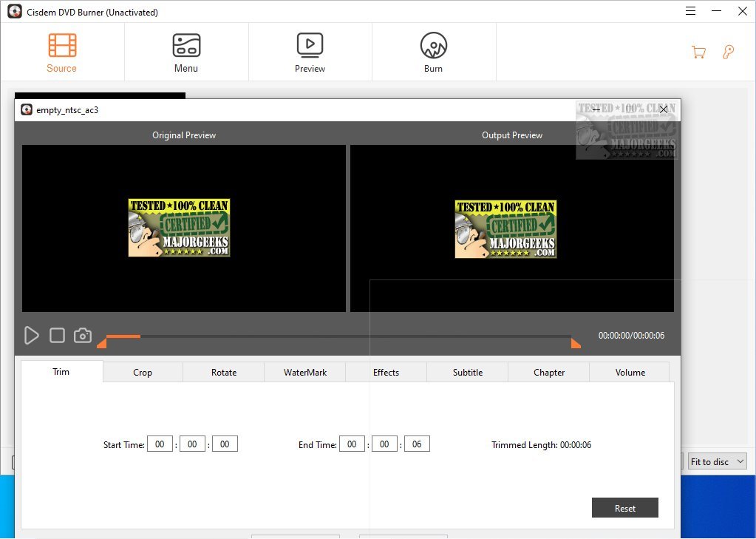Screen dimensions: 756x539
Task: Stop video playback
Action: click(58, 336)
